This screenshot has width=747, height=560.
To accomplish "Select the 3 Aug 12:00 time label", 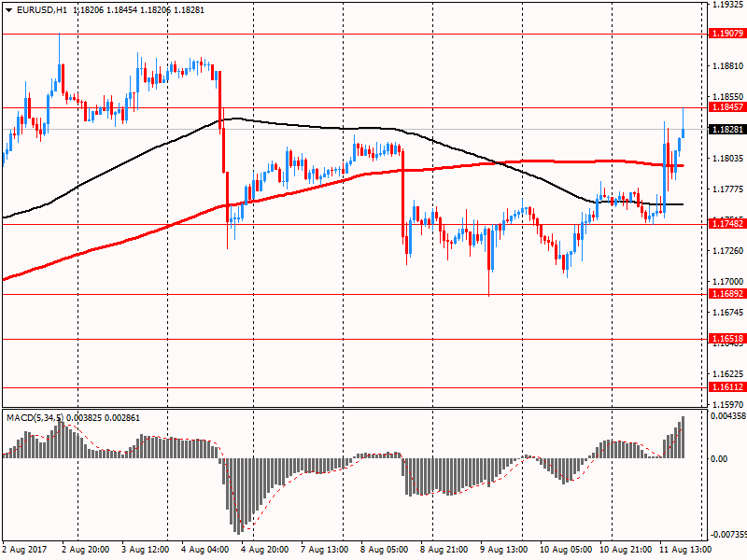I will (146, 550).
